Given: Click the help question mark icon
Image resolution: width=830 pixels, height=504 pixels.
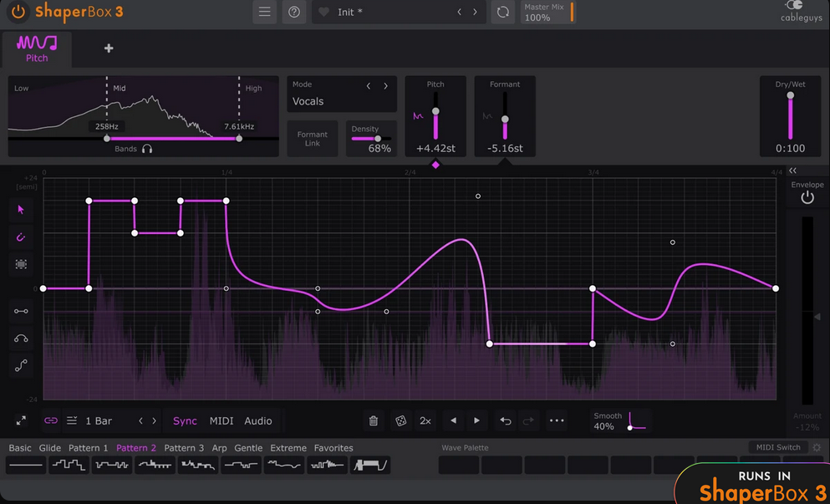Looking at the screenshot, I should 294,13.
